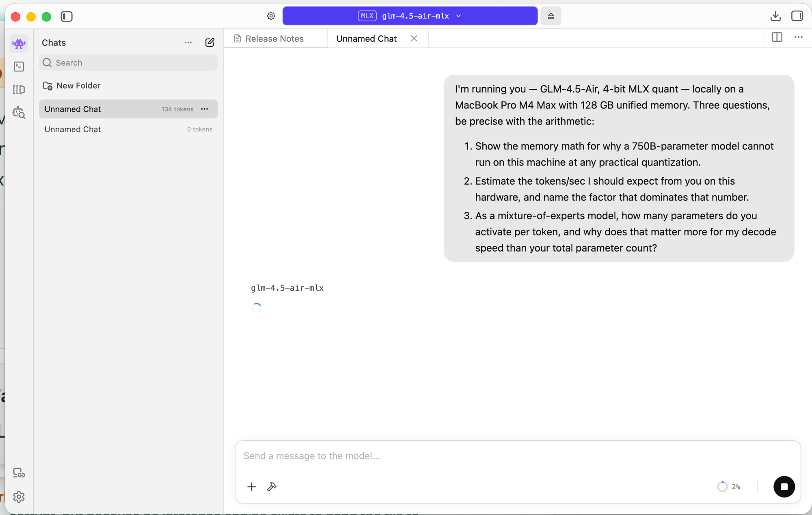Expand the glm-4.5-air-mlx model selector

(x=410, y=16)
